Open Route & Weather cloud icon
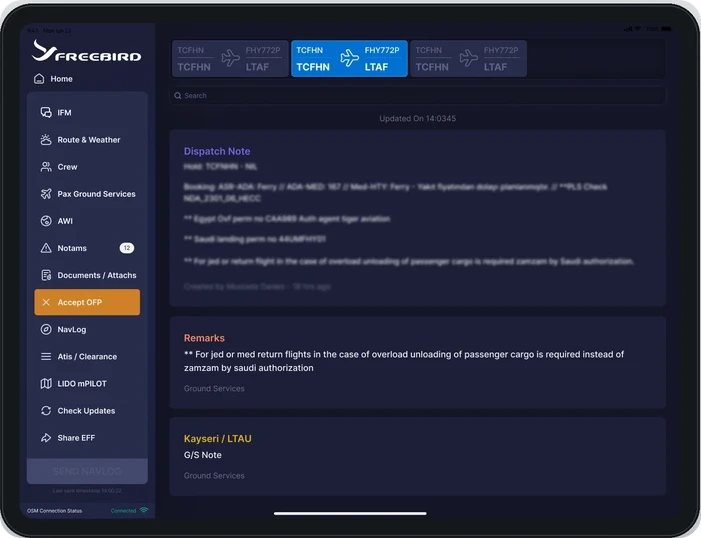This screenshot has height=538, width=701. [46, 140]
